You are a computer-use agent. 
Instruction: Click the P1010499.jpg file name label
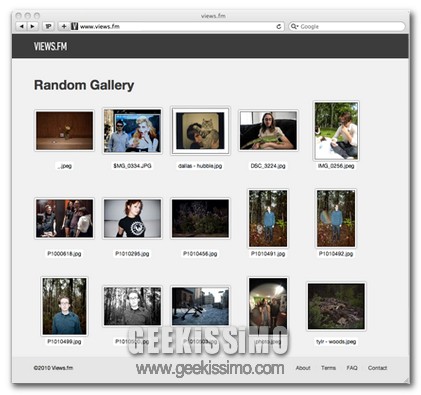tap(64, 342)
